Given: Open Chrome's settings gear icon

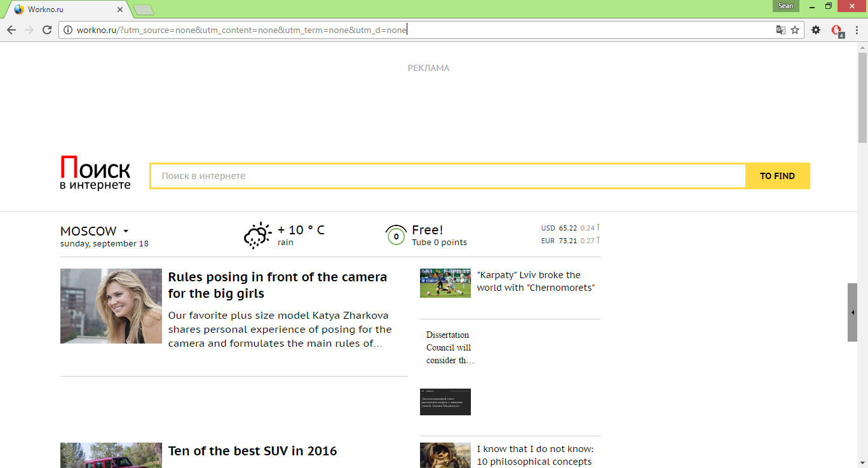Looking at the screenshot, I should 816,29.
